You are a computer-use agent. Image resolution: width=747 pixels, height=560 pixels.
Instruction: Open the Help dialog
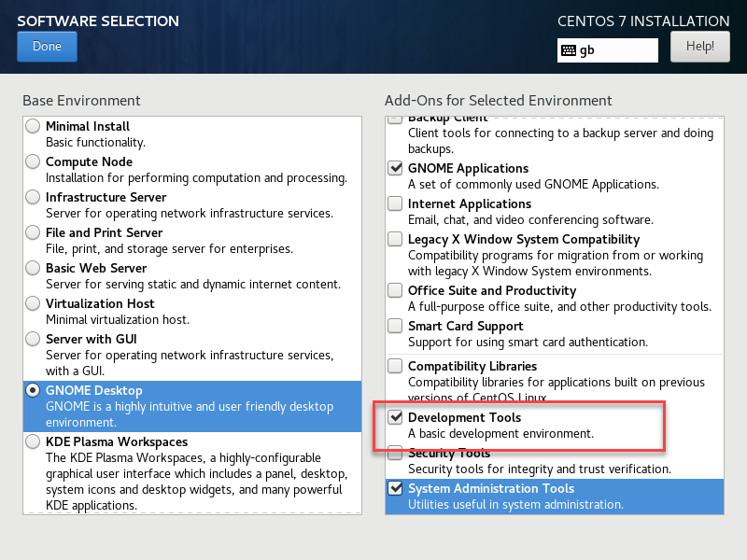point(699,46)
